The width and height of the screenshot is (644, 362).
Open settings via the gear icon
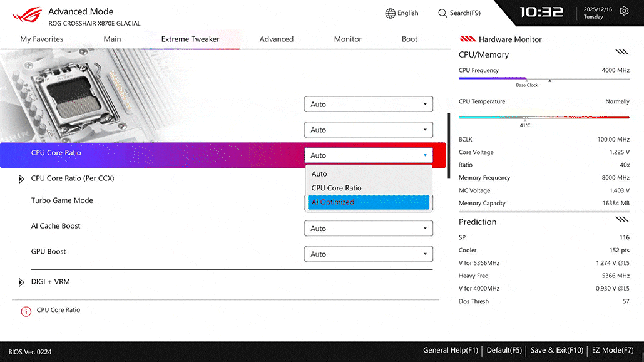[624, 11]
